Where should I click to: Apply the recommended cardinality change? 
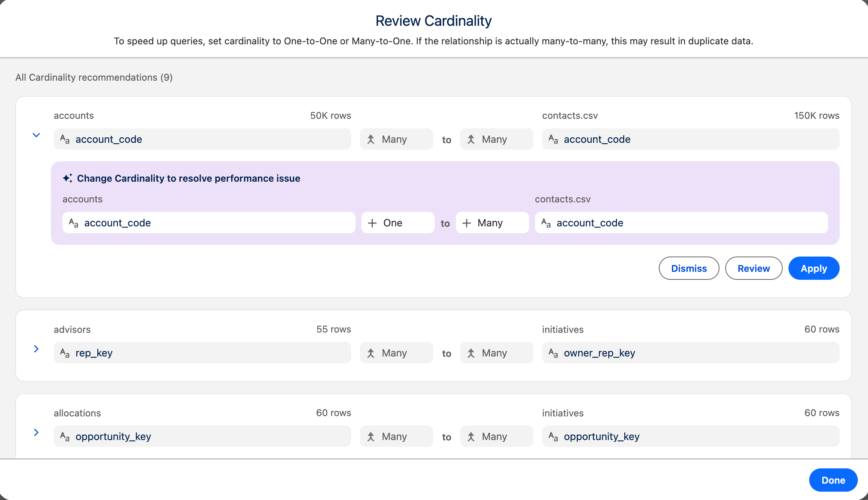pyautogui.click(x=814, y=268)
